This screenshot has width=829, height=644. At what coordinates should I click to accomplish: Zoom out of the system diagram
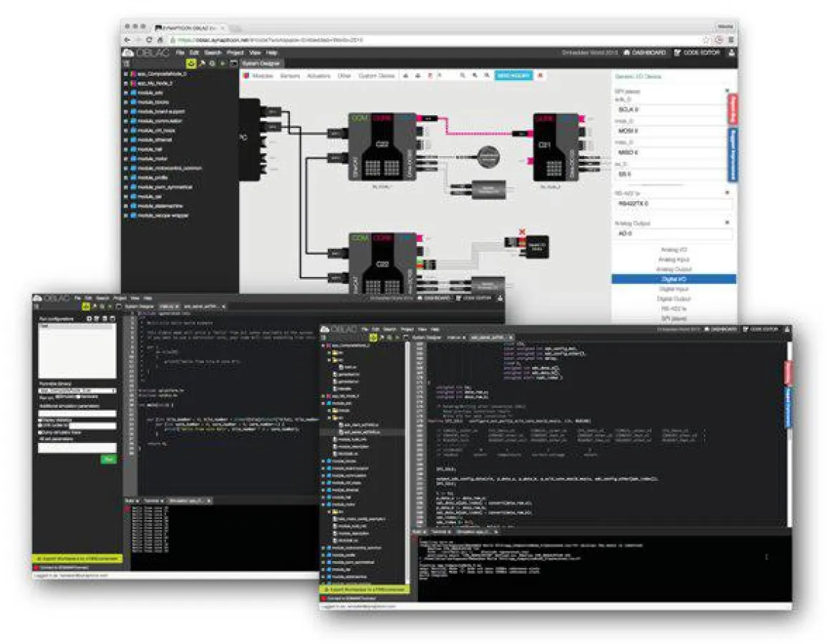476,74
